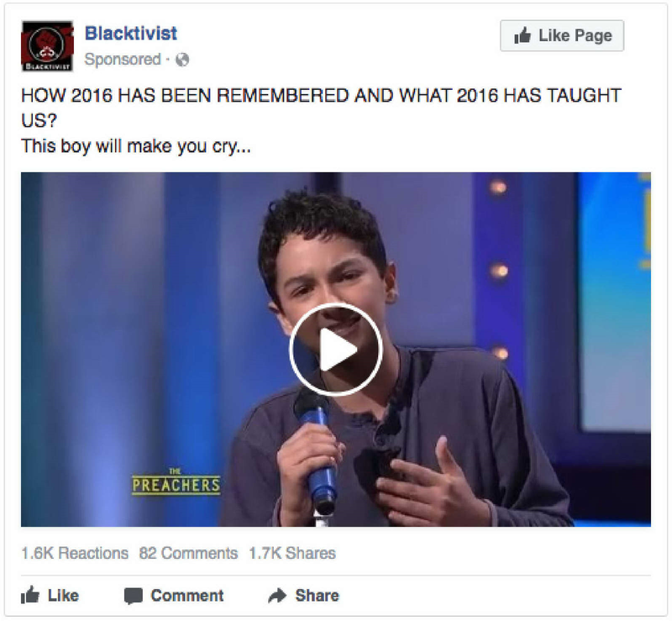Click the 'This boy will make you cry' text
The width and height of the screenshot is (672, 626).
tap(136, 146)
